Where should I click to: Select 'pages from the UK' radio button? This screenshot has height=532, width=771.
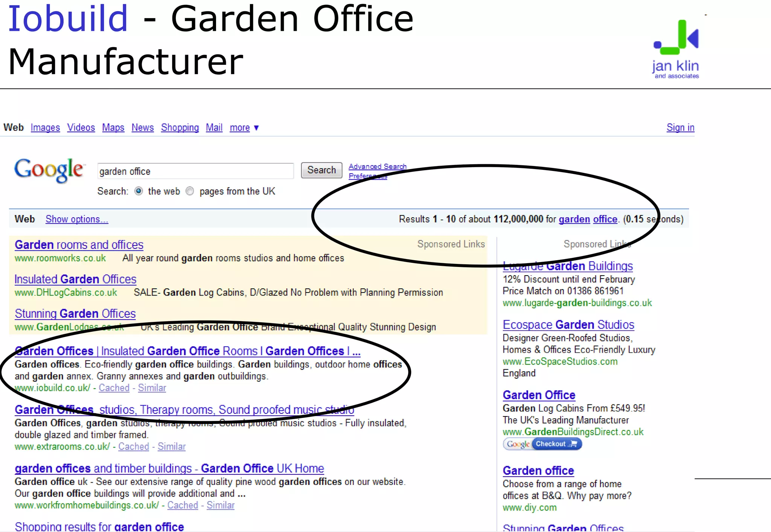coord(190,191)
